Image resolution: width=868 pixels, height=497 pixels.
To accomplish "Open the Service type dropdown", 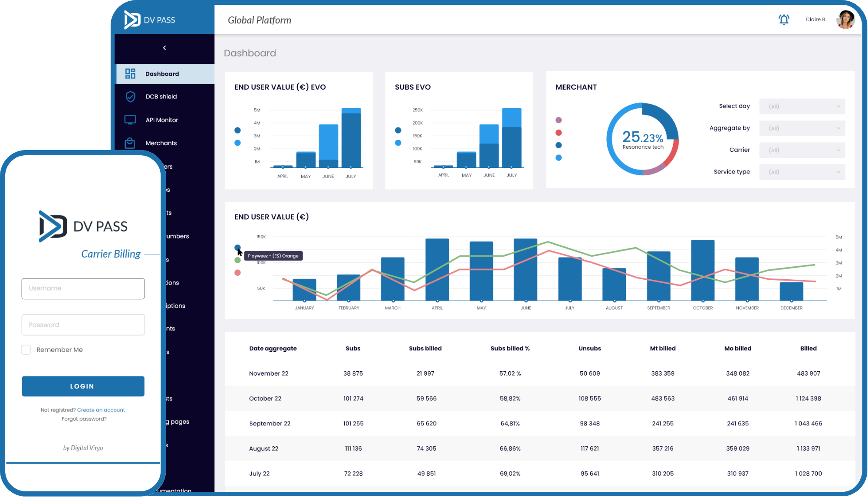I will [x=802, y=172].
